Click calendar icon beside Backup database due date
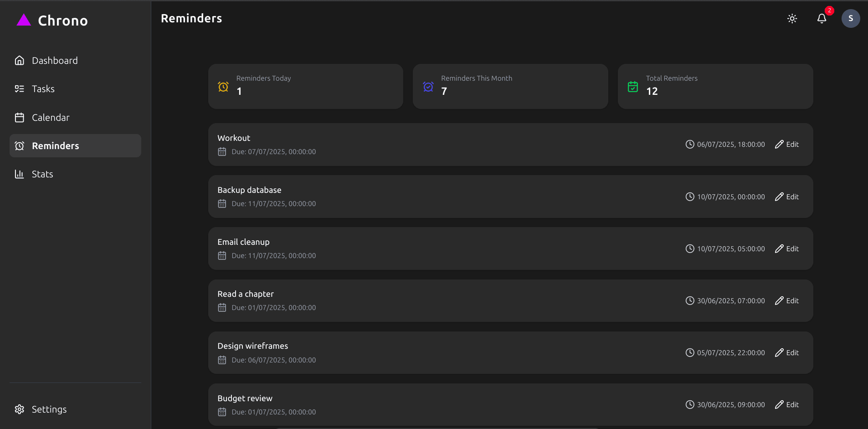 [222, 204]
